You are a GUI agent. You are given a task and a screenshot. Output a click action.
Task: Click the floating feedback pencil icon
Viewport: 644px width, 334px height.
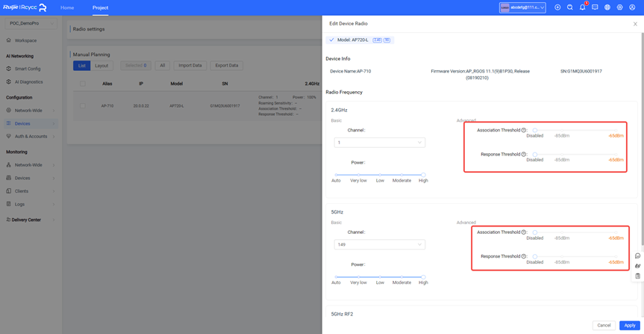pyautogui.click(x=637, y=266)
